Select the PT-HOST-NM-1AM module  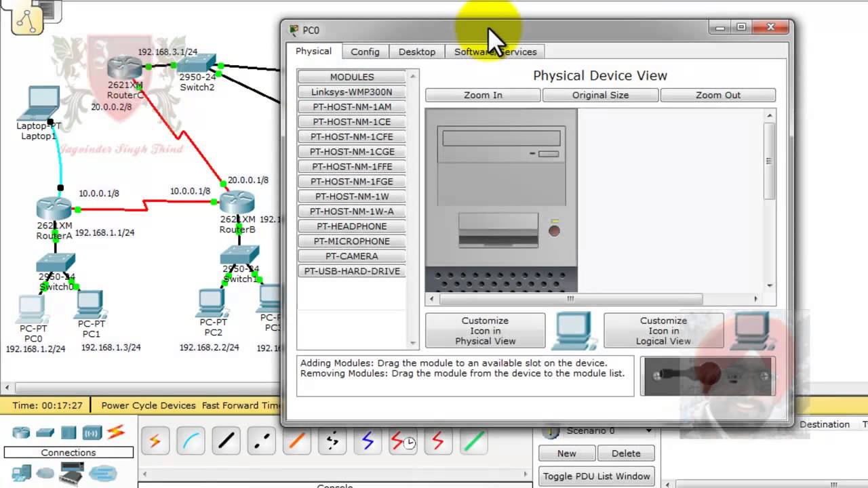352,106
